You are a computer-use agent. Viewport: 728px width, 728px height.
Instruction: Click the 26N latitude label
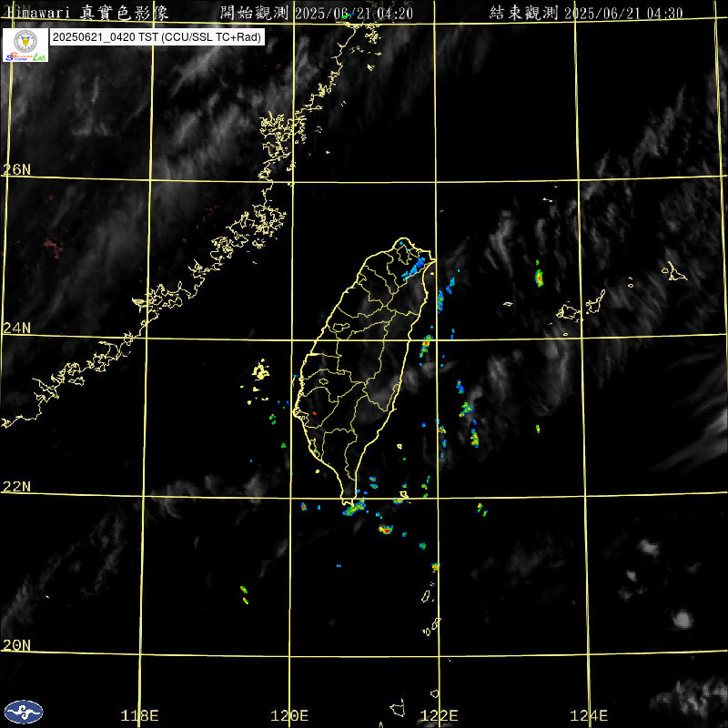[x=16, y=169]
